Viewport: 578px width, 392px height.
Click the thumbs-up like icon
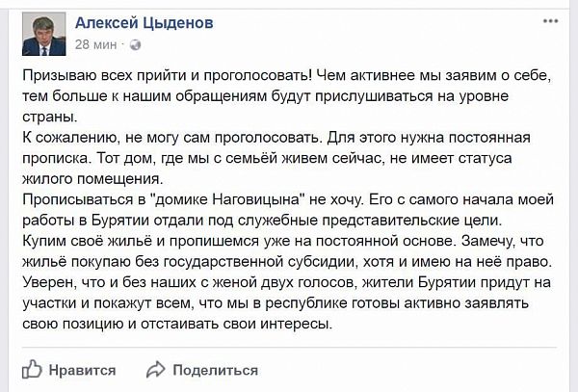(32, 369)
